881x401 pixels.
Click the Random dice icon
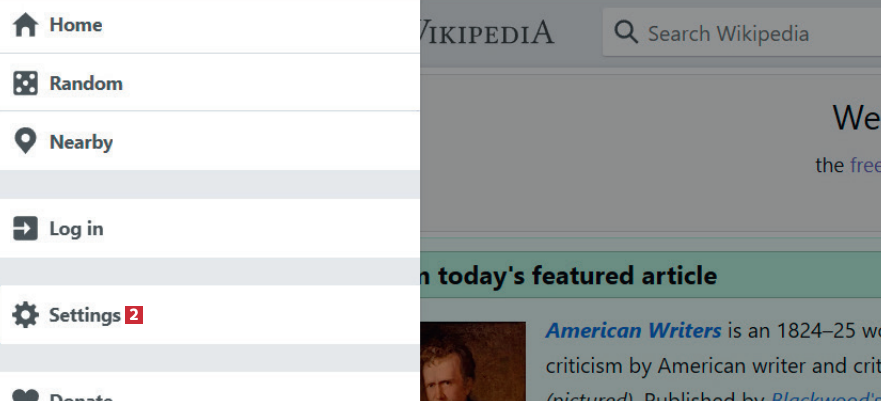click(x=25, y=83)
